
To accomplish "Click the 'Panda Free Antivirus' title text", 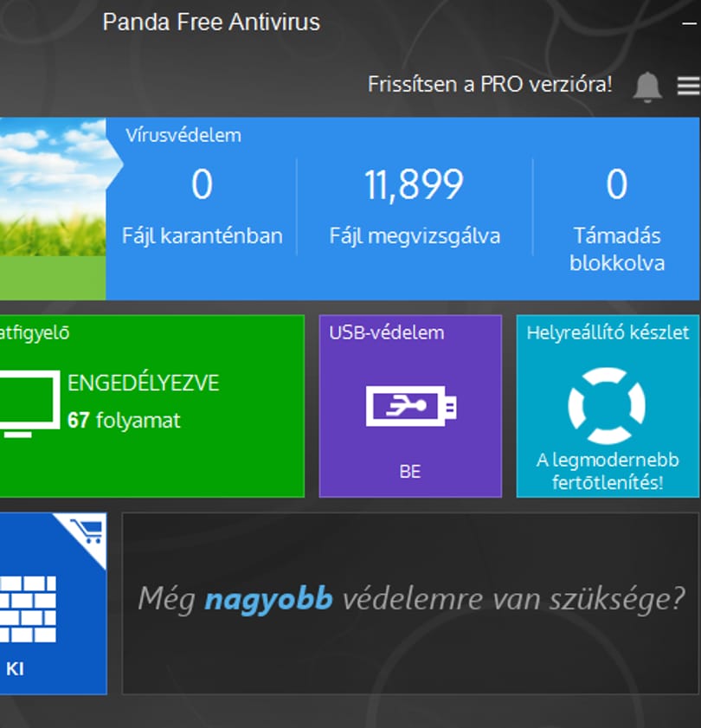I will (x=211, y=23).
